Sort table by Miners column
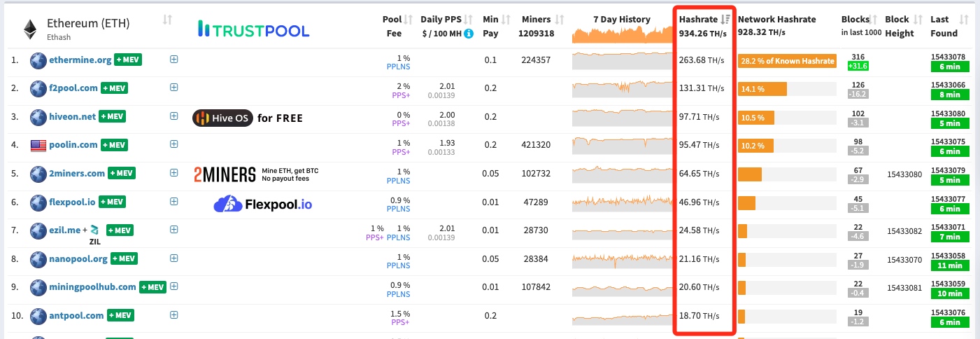The height and width of the screenshot is (339, 980). [560, 20]
